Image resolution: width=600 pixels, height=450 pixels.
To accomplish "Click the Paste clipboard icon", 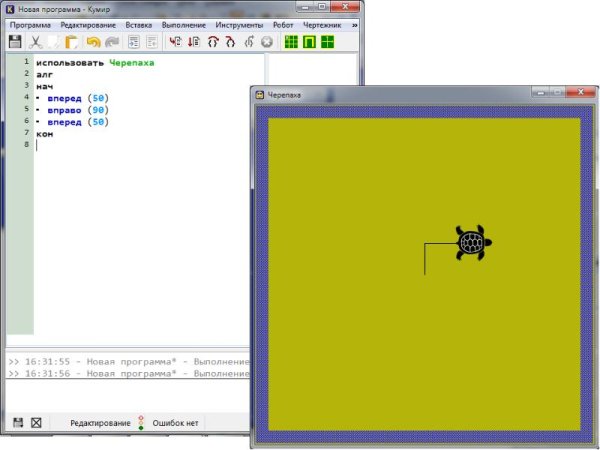I will tap(71, 42).
